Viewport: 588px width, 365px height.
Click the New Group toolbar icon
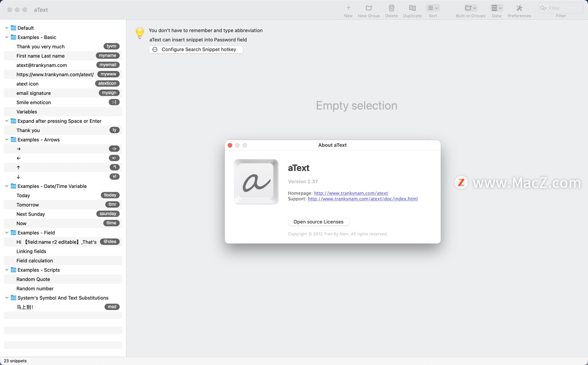(x=369, y=8)
